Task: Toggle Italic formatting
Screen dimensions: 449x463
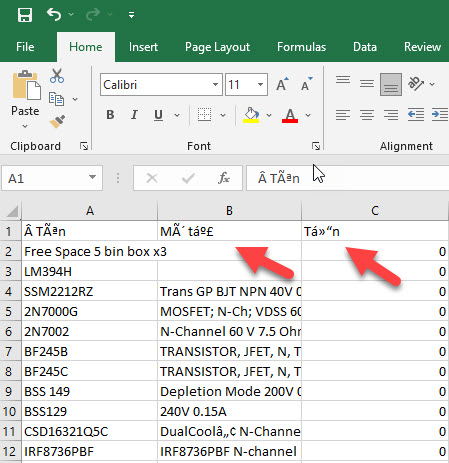Action: click(134, 115)
